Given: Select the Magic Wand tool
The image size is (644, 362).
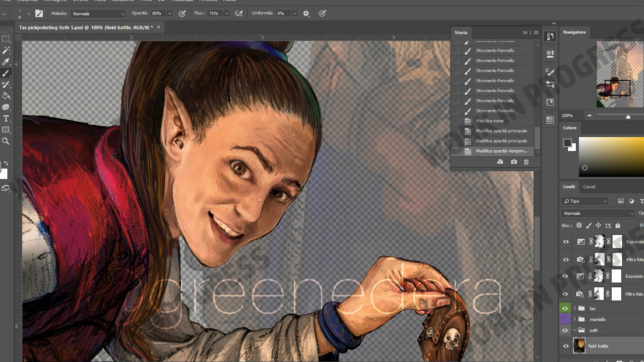Looking at the screenshot, I should pos(6,50).
